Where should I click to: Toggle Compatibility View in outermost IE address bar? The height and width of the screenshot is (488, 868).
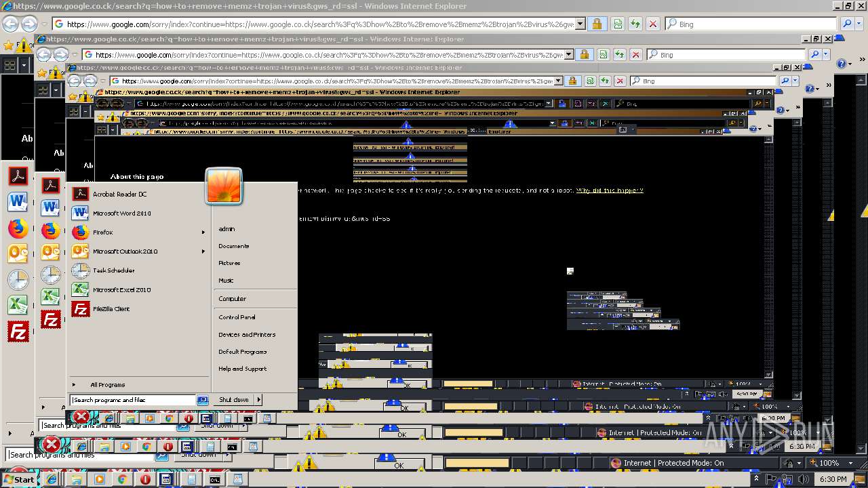618,24
